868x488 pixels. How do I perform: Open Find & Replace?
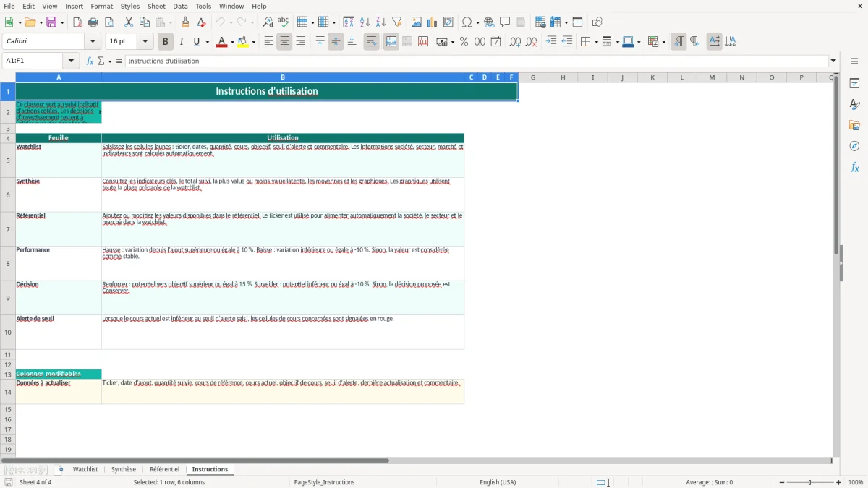268,22
